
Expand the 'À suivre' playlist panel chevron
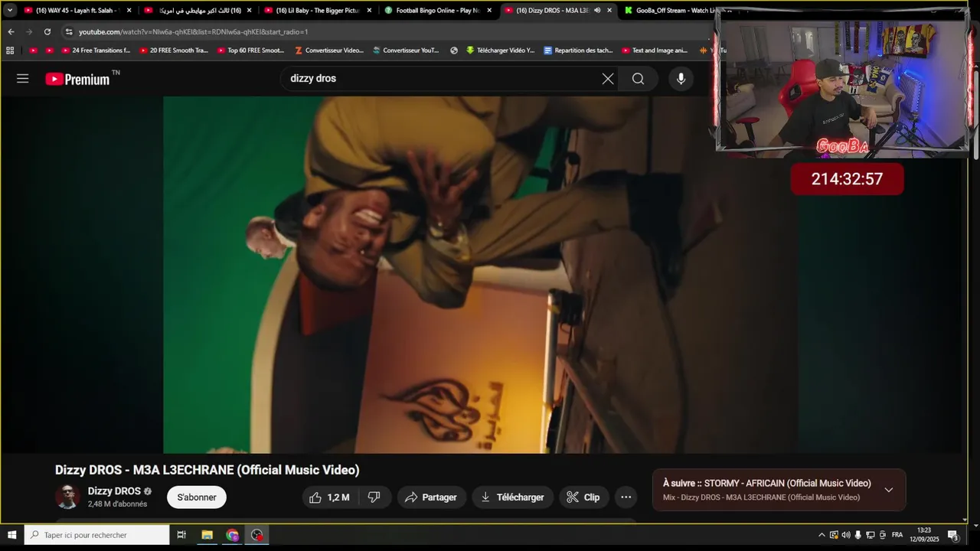coord(888,490)
